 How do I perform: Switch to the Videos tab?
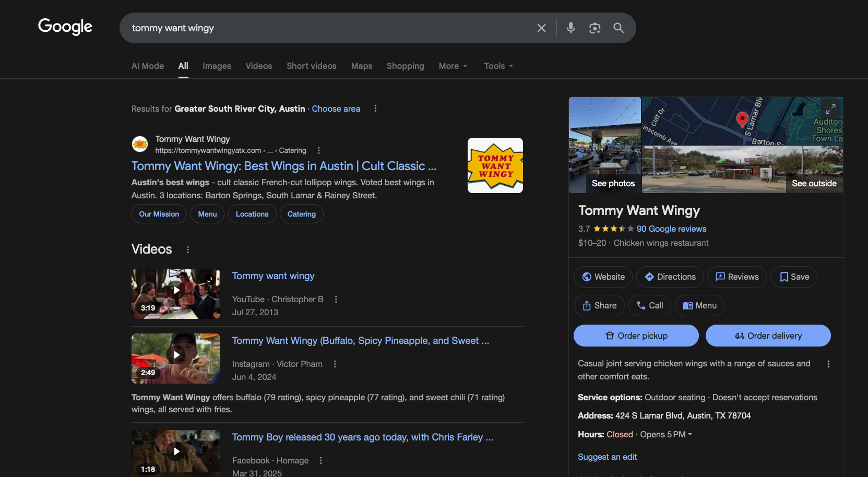coord(258,66)
